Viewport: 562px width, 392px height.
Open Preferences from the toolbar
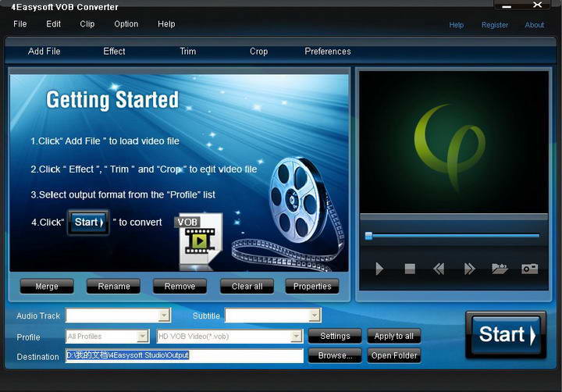pos(328,52)
